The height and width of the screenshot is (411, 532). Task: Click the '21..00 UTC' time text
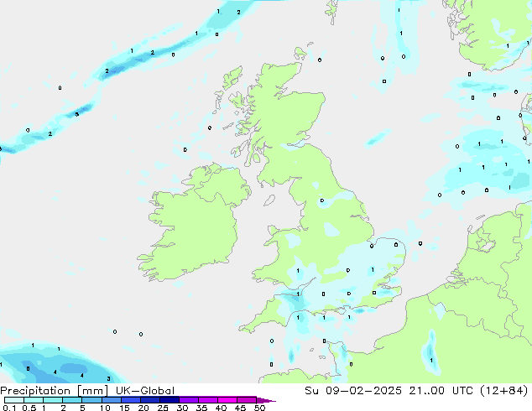pos(441,391)
